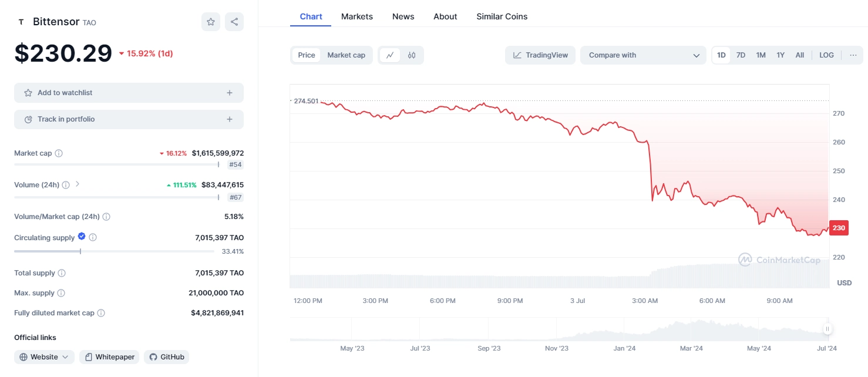The image size is (868, 377).
Task: Click the 15.92% (1d) change indicator
Action: 146,53
